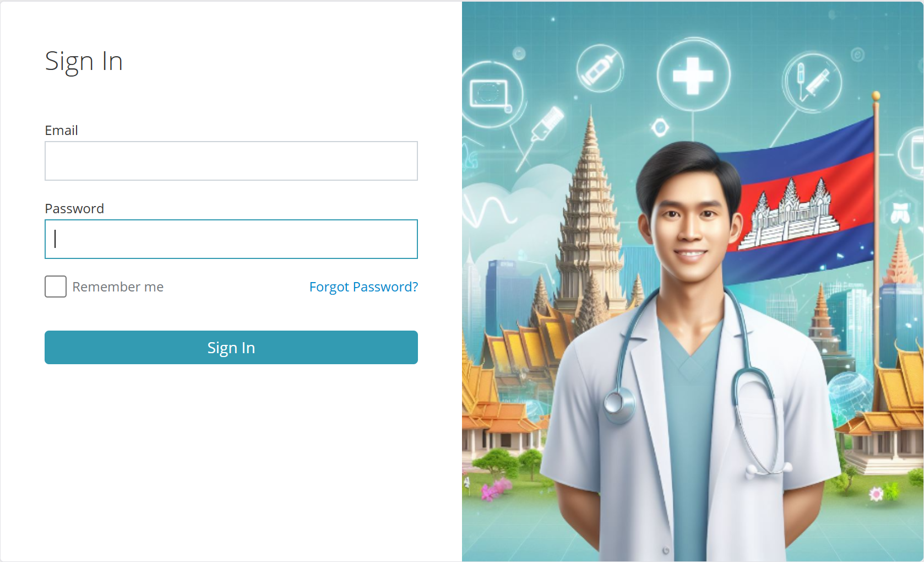Click the Remember me label text
This screenshot has width=924, height=562.
(118, 287)
